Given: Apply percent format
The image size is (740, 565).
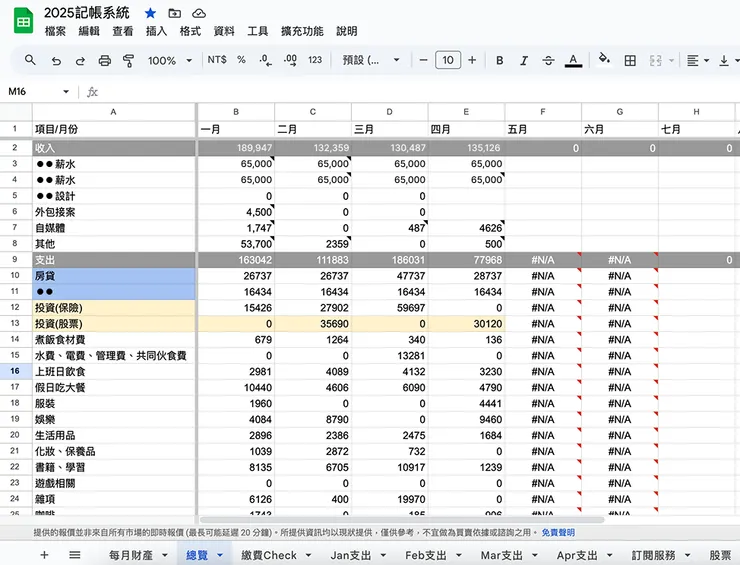Looking at the screenshot, I should 241,60.
